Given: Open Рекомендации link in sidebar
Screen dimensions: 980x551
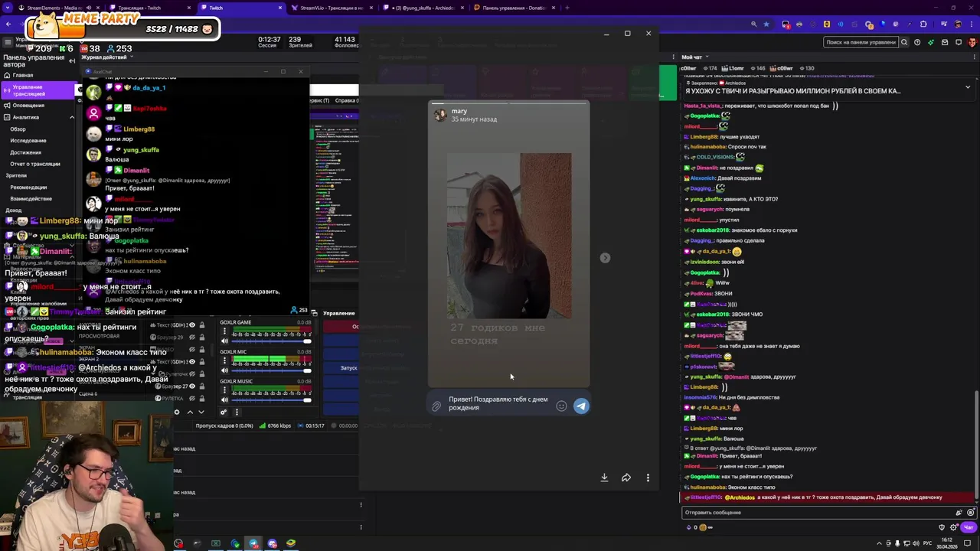Looking at the screenshot, I should point(28,187).
